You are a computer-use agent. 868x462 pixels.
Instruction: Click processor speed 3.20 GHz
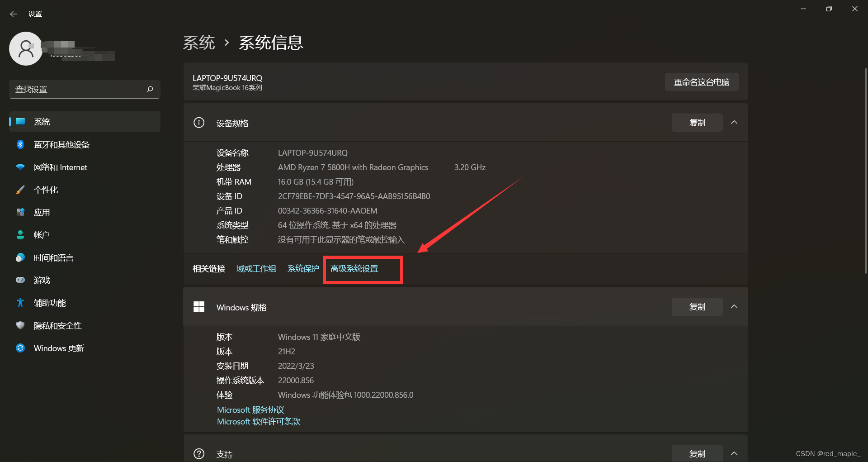coord(470,167)
